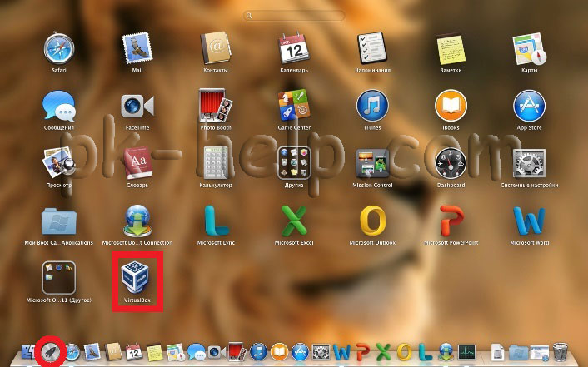
Task: Open Mission Control from Launchpad
Action: tap(372, 163)
